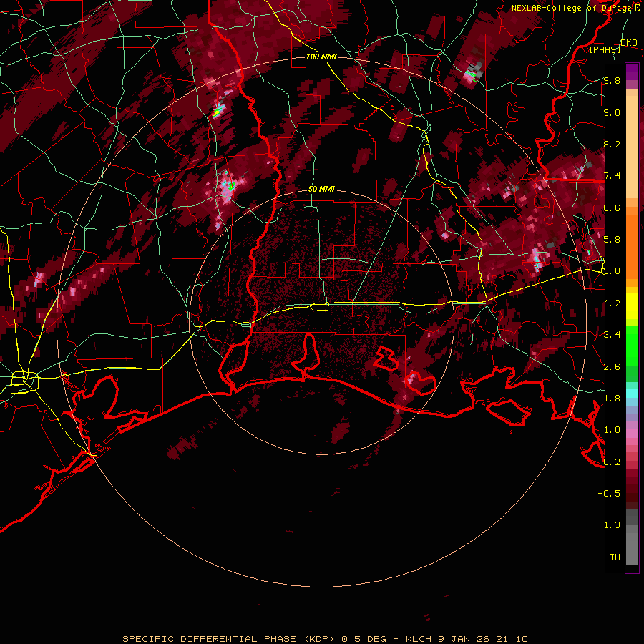644x644 pixels.
Task: Click the 1.8 value on the color scale
Action: (612, 398)
